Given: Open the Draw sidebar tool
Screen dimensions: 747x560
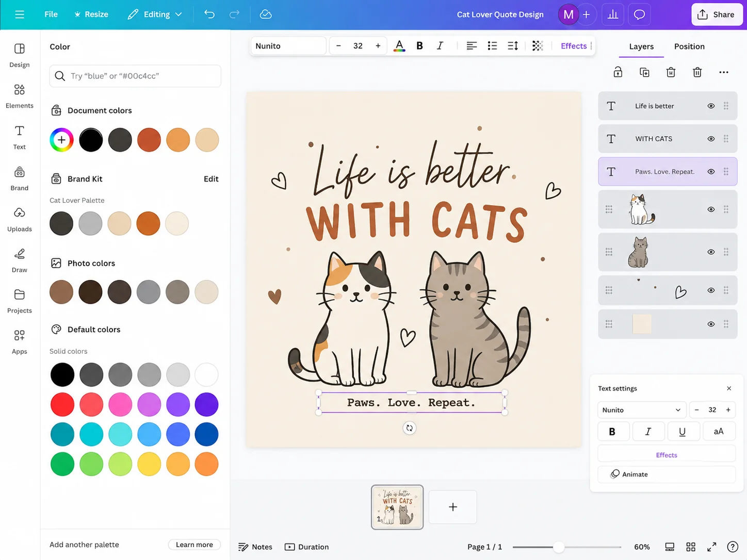Looking at the screenshot, I should 20,260.
